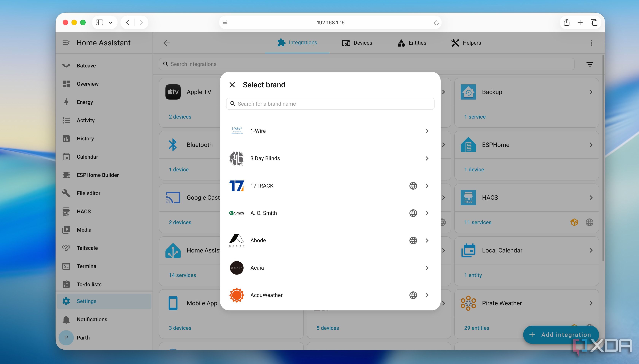
Task: Select the A. O. Smith logo
Action: coord(236,213)
